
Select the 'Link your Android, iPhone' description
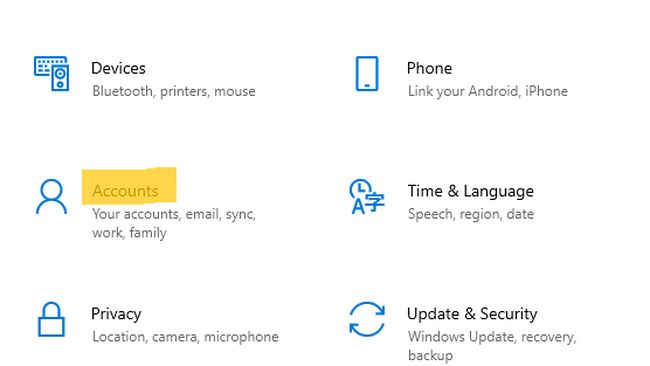pyautogui.click(x=488, y=91)
